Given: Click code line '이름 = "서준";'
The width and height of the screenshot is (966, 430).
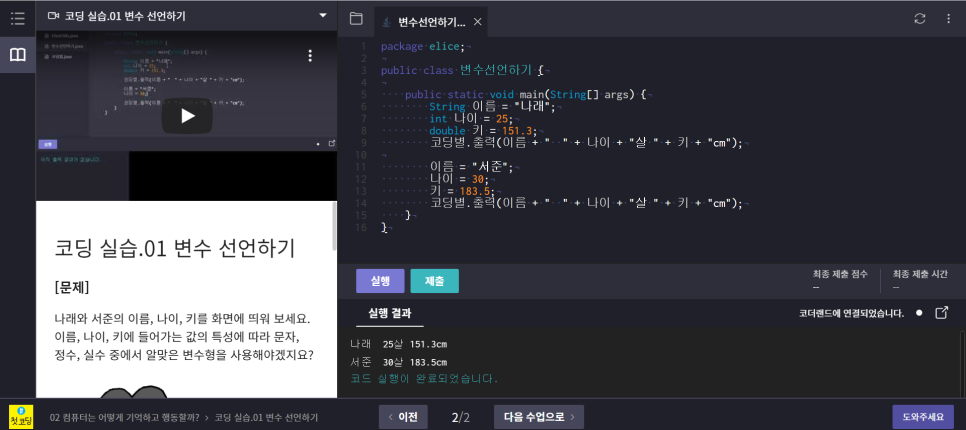Looking at the screenshot, I should 471,167.
